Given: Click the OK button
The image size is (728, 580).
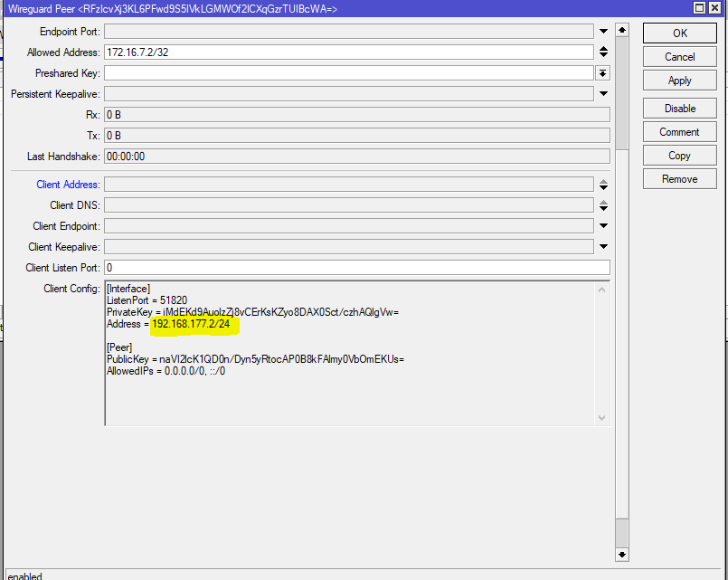Looking at the screenshot, I should point(680,33).
